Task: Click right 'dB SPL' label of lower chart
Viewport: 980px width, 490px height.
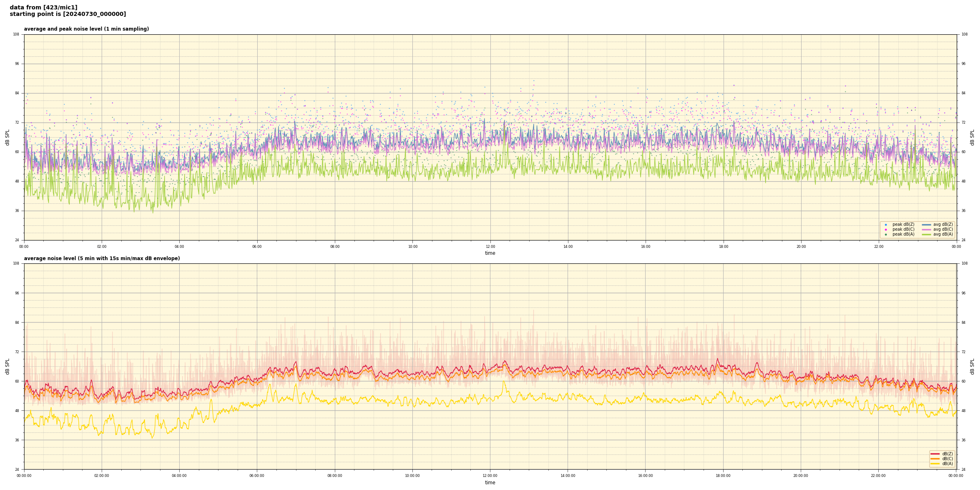Action: 972,366
